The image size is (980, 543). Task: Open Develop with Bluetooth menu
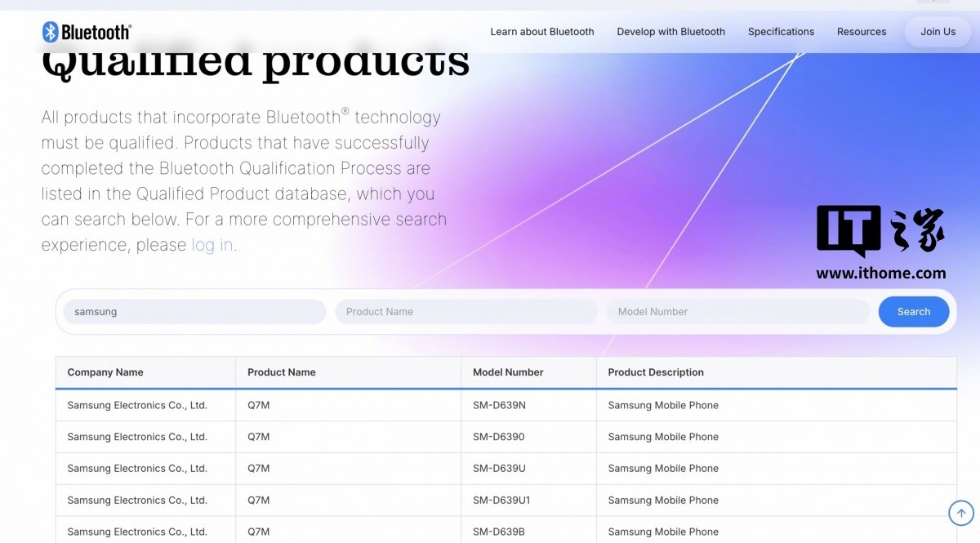pos(670,32)
